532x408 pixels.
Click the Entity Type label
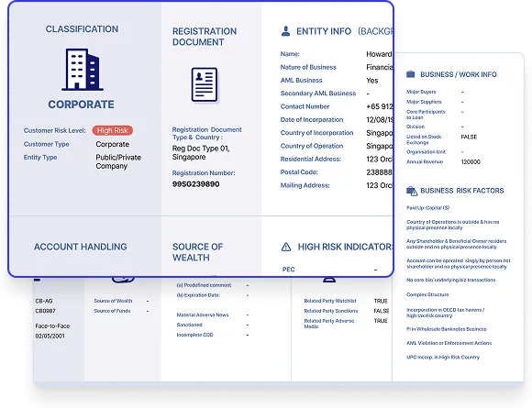(x=40, y=158)
